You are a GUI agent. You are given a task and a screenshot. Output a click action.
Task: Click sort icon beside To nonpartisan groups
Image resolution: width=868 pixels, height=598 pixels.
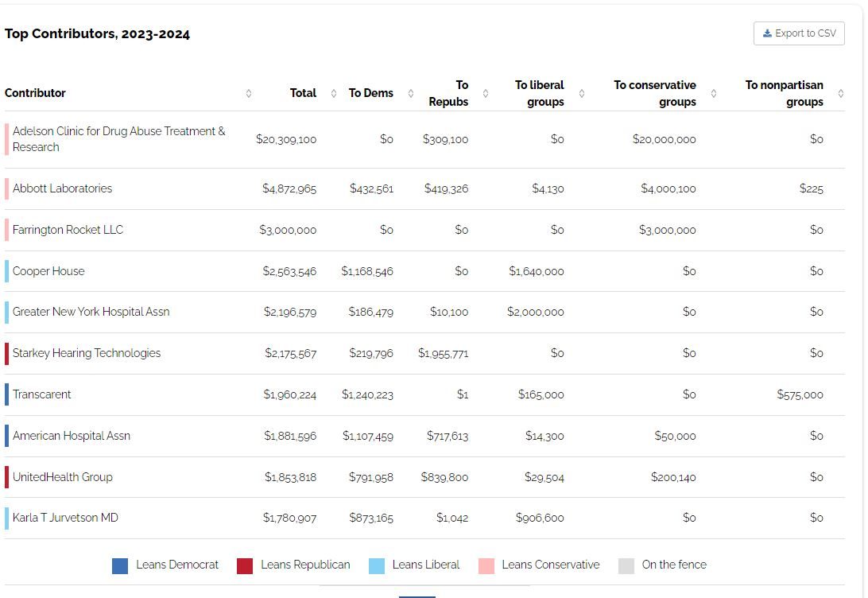[x=841, y=94]
